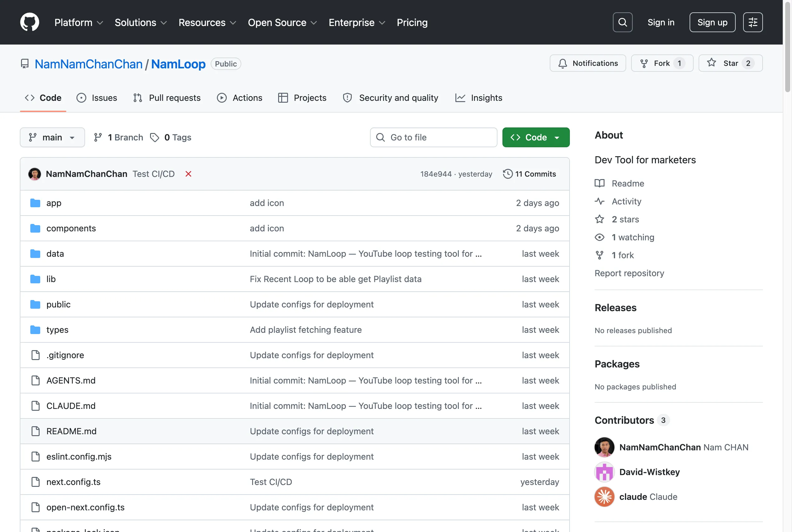Switch to the Actions tab
Screen dimensions: 792x532
click(x=239, y=98)
